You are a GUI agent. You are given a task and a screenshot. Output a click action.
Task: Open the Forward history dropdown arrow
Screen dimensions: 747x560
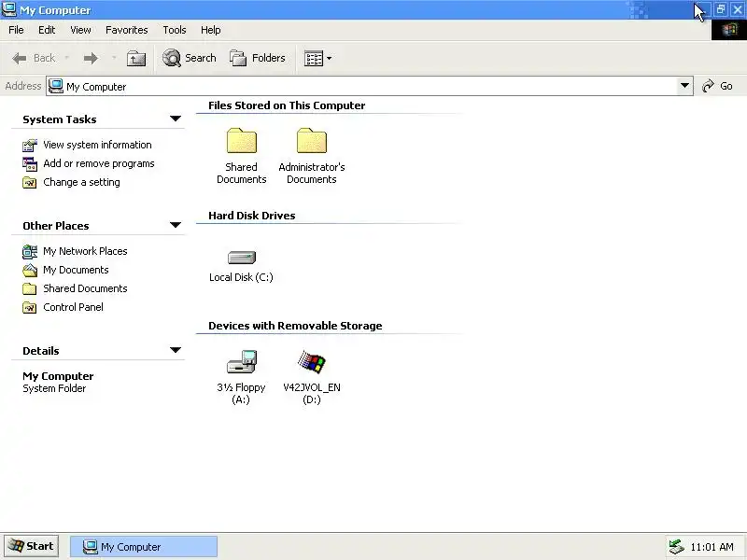[114, 58]
